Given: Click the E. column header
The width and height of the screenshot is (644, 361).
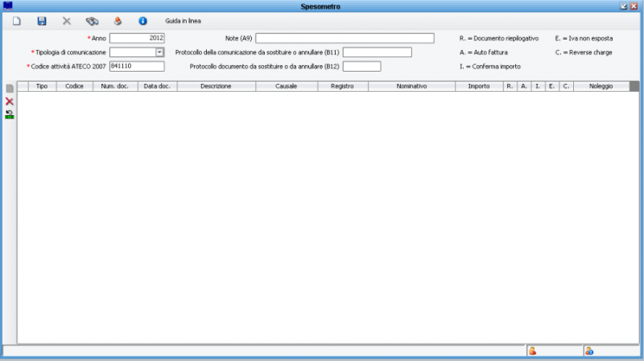Looking at the screenshot, I should pyautogui.click(x=551, y=86).
